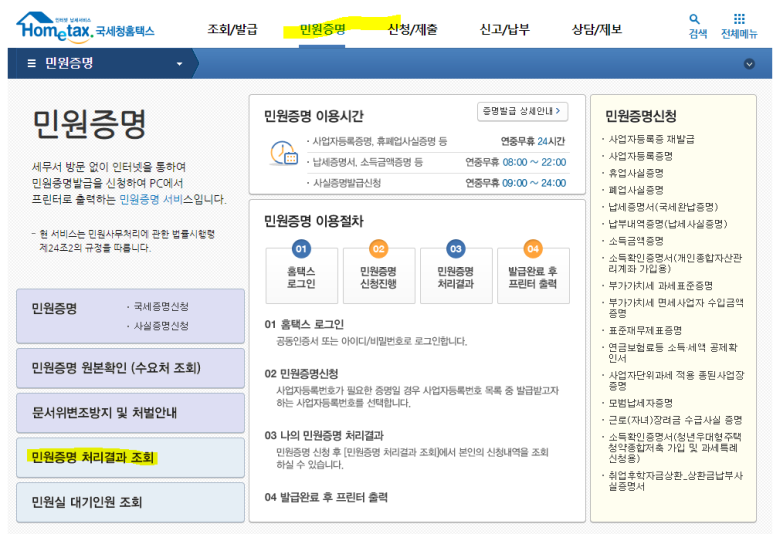Click '09:00 ~ 24:00' hours text
This screenshot has width=773, height=534.
point(534,183)
